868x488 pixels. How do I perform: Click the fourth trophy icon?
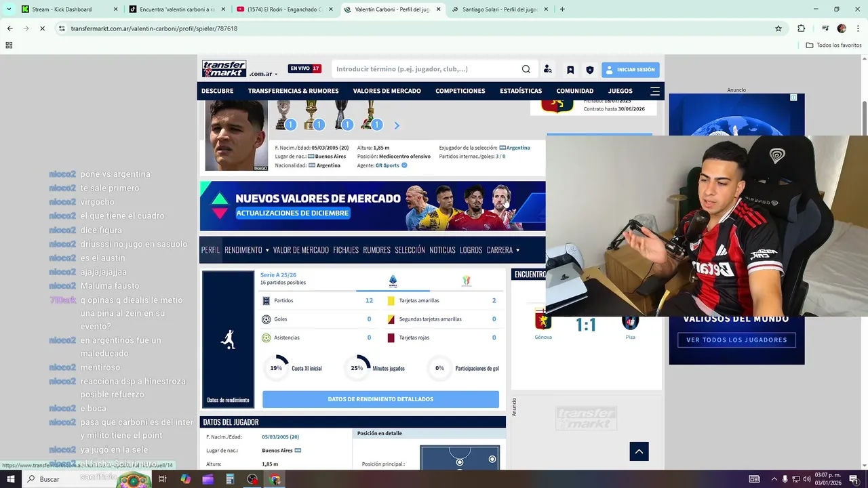tap(370, 115)
